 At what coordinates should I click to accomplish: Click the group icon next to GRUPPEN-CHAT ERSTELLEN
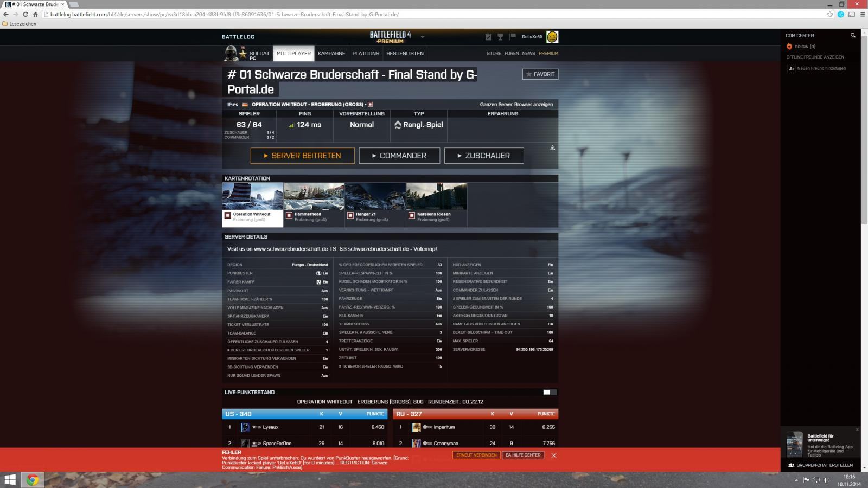[x=791, y=465]
